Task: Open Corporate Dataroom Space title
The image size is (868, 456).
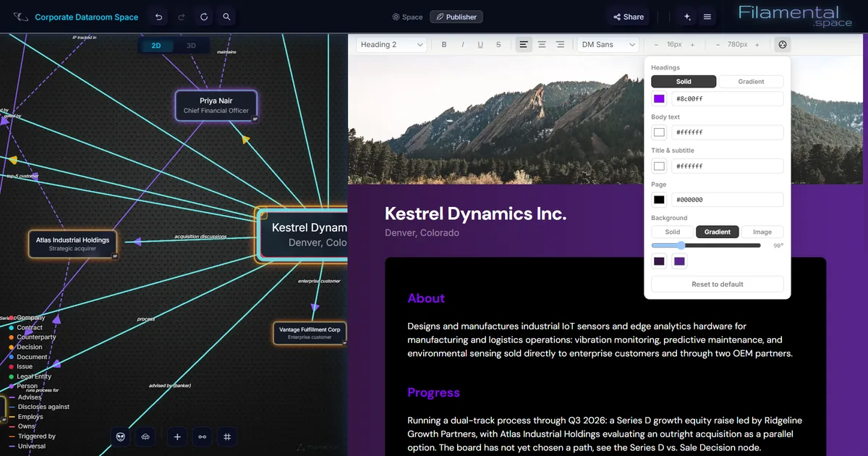Action: click(x=86, y=17)
